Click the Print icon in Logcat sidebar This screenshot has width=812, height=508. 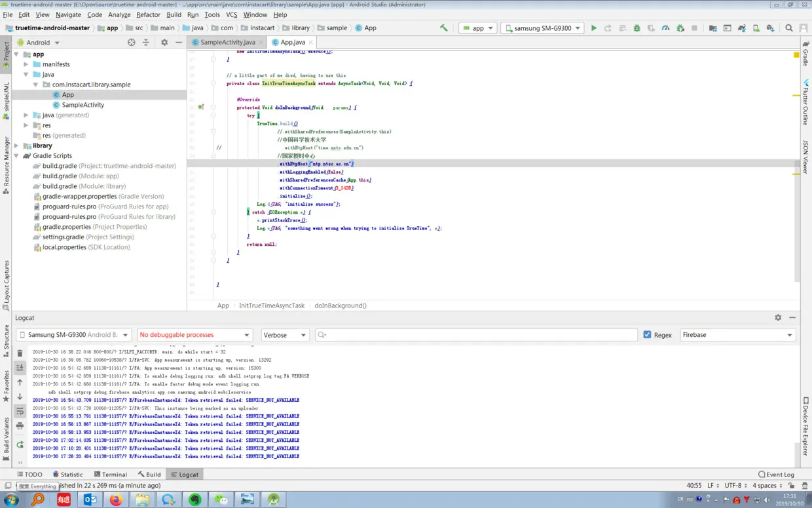20,425
